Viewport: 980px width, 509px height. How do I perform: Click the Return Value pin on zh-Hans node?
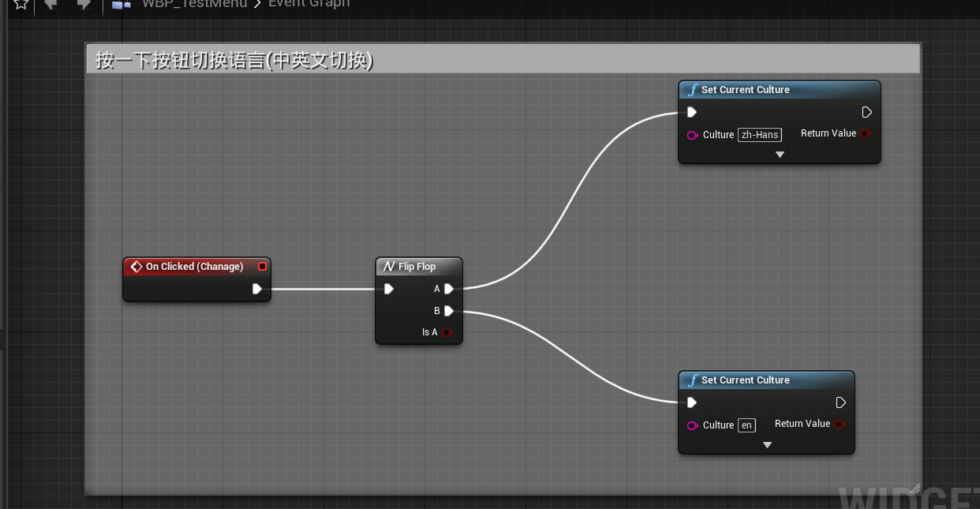click(865, 133)
